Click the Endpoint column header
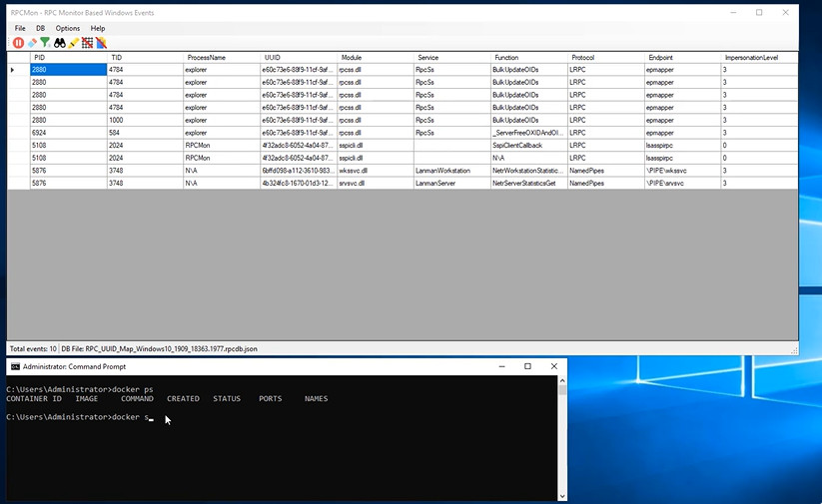This screenshot has width=822, height=504. click(682, 58)
